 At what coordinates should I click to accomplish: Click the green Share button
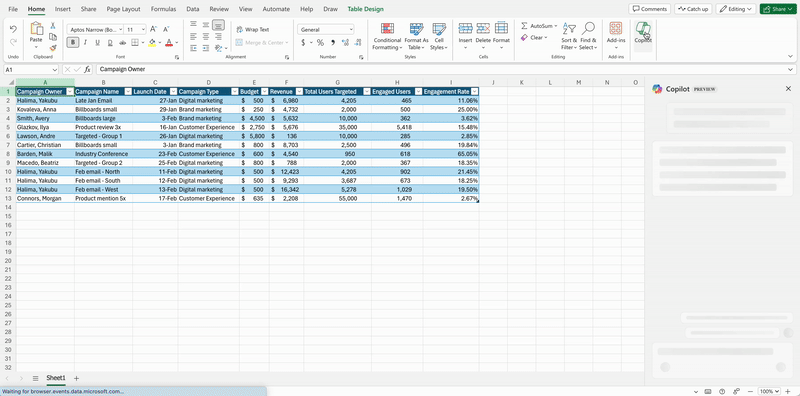(778, 9)
